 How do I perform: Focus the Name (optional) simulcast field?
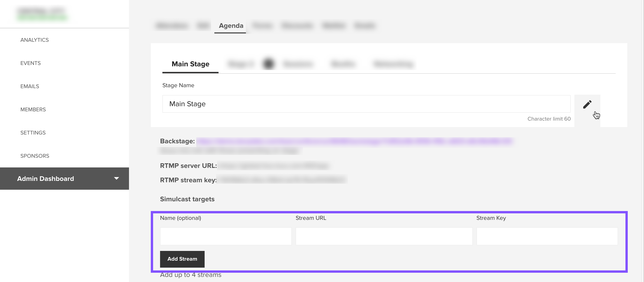(x=225, y=236)
